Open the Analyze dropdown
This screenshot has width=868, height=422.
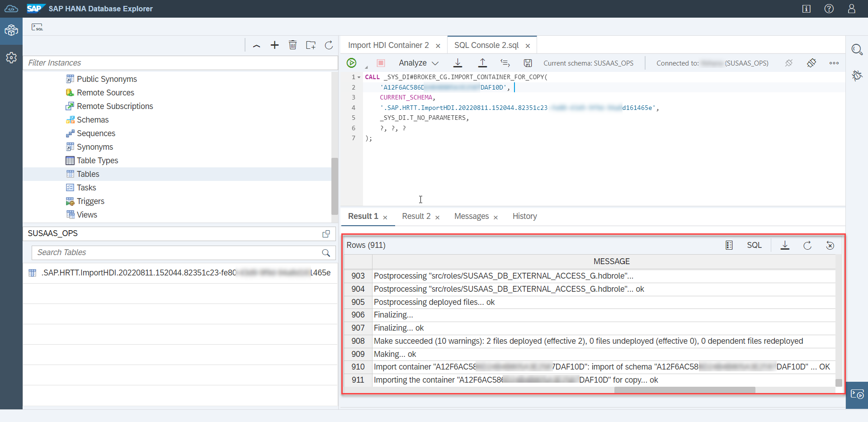click(418, 63)
